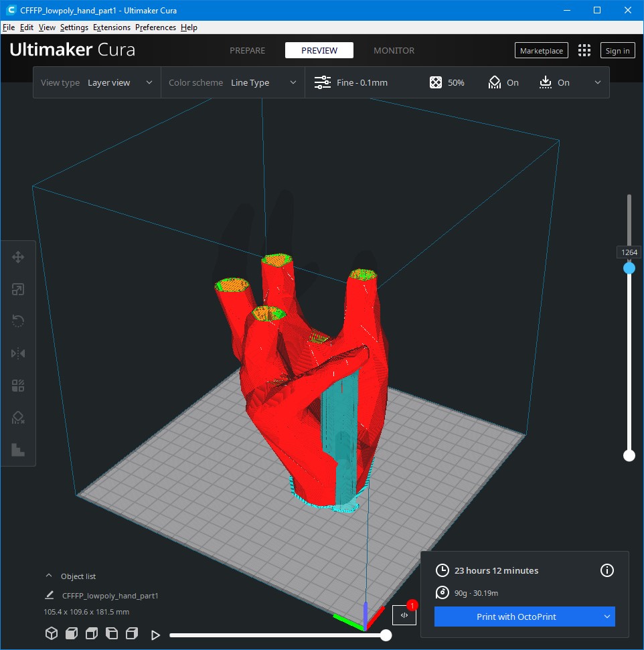
Task: Open the Edit menu
Action: pos(27,27)
